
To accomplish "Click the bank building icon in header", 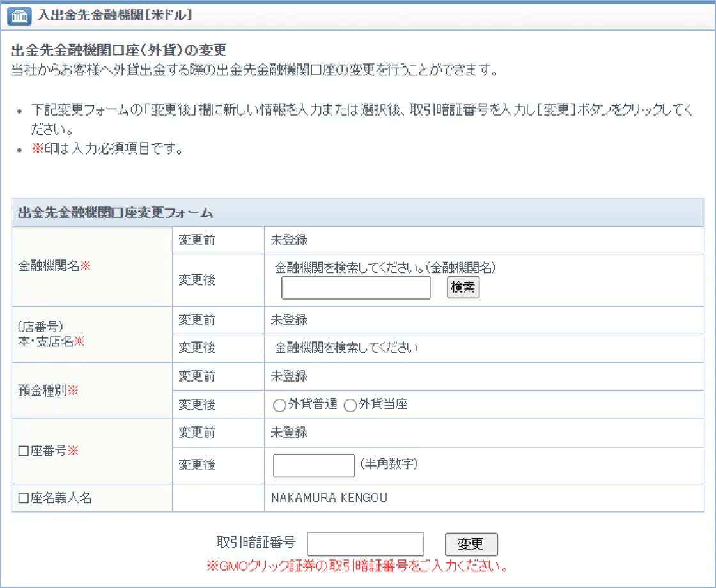I will (x=19, y=16).
